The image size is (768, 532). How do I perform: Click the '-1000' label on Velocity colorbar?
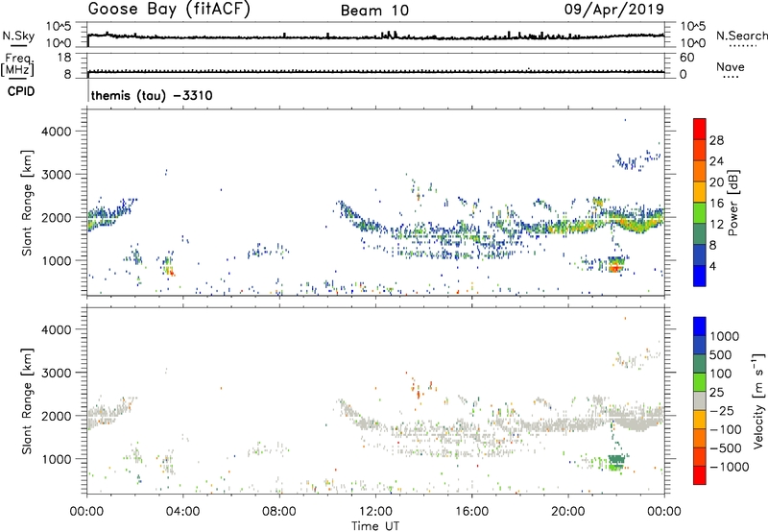(x=730, y=467)
